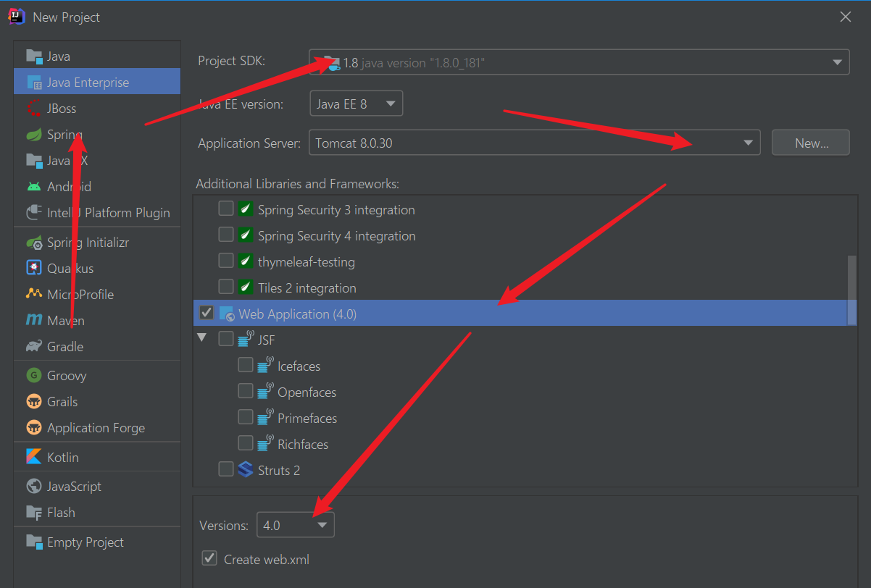This screenshot has height=588, width=871.
Task: Click the Groovy icon
Action: (x=34, y=375)
